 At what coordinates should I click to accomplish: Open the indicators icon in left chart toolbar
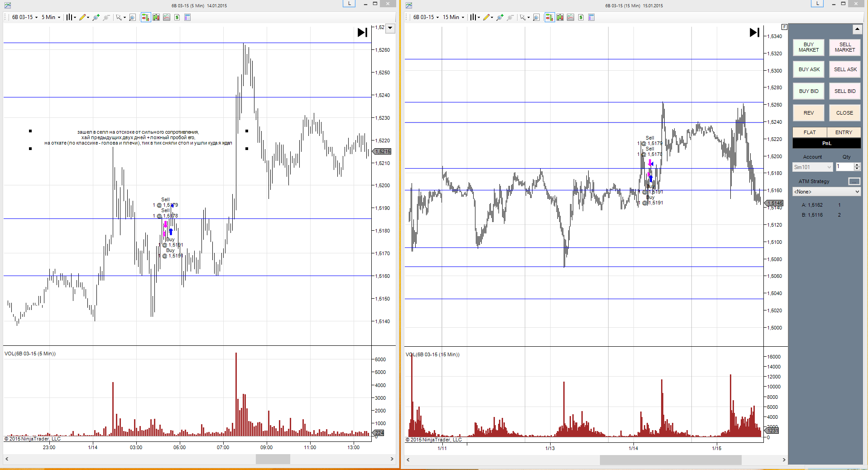coord(167,17)
